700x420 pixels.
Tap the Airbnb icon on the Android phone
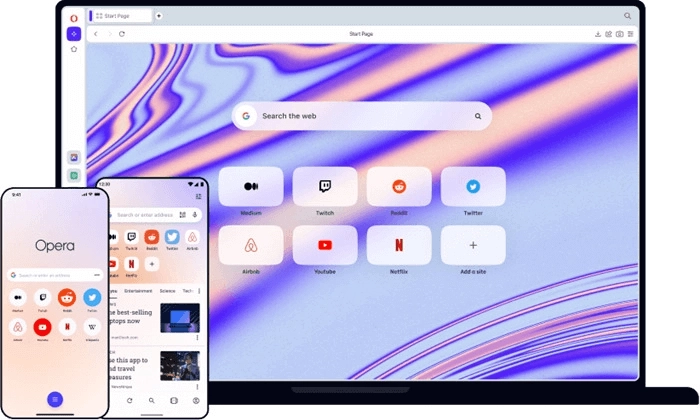coord(192,237)
